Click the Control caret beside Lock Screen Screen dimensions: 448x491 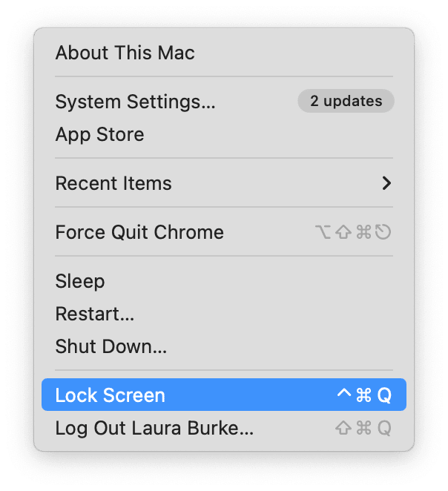pos(343,394)
